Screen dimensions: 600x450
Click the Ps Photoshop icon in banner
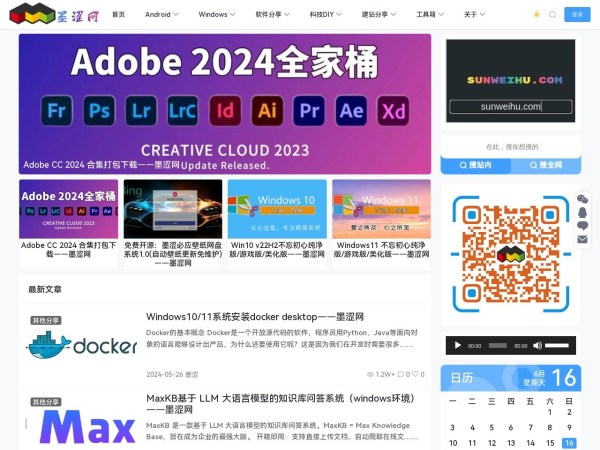(x=99, y=111)
